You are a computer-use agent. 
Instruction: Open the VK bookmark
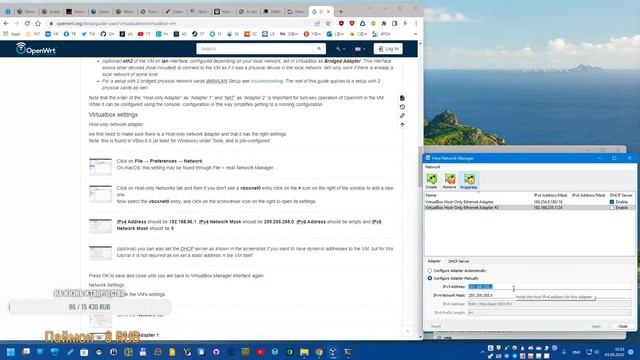52,34
